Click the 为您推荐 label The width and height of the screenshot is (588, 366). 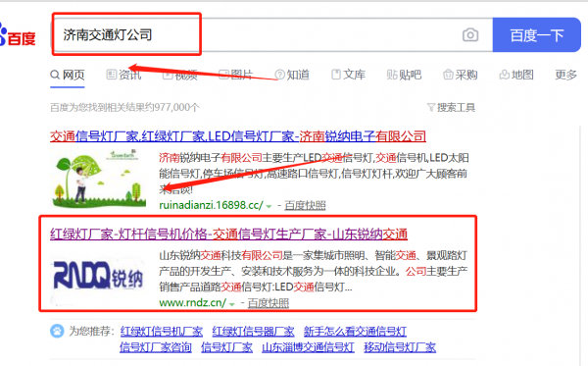click(x=91, y=331)
